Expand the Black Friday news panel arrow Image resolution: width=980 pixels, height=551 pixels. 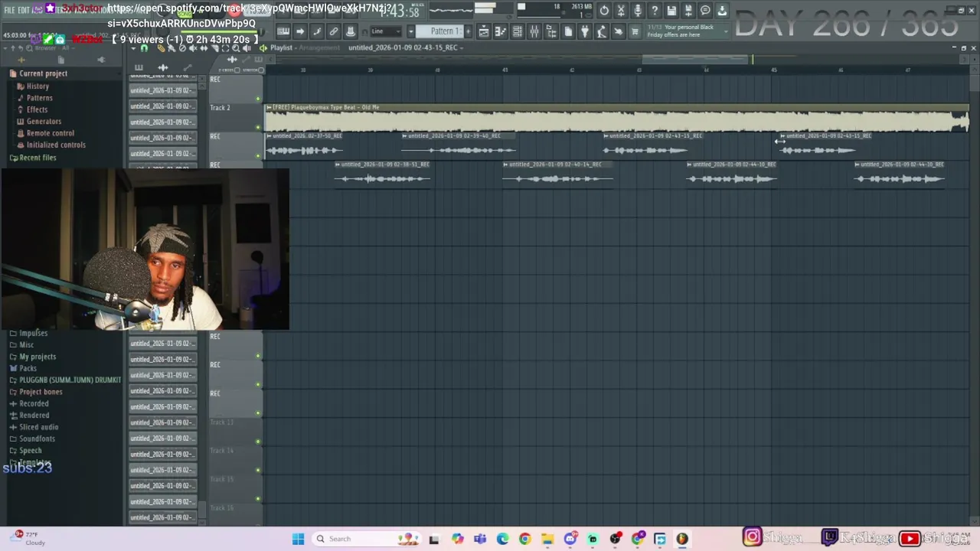tap(727, 31)
